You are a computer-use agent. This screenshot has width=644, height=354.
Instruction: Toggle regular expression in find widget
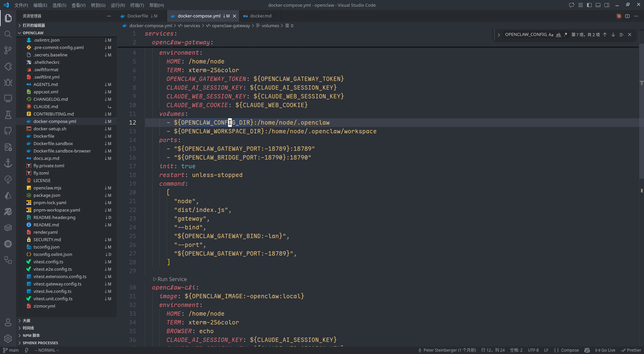coord(566,35)
